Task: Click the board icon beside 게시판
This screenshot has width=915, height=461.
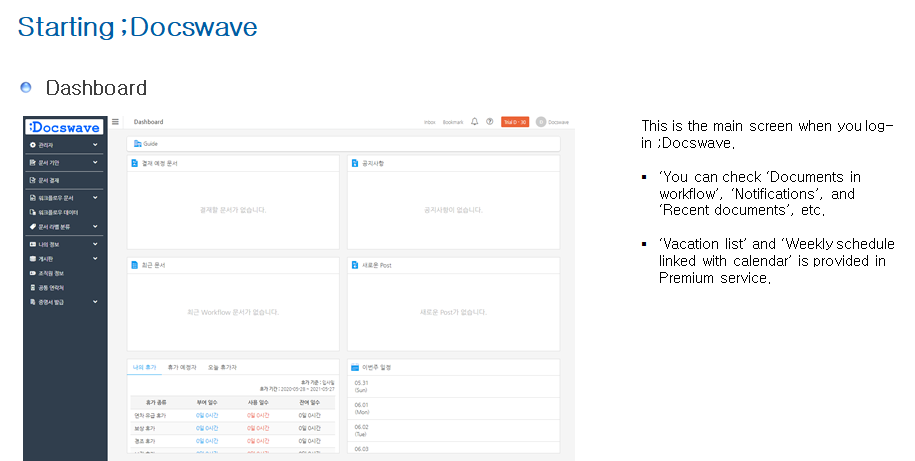Action: pos(33,259)
